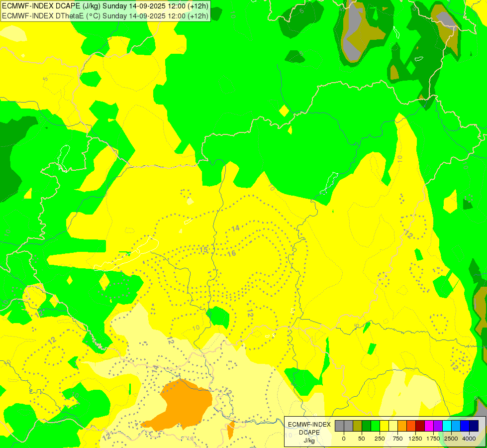Click the bright green legend swatch
The width and height of the screenshot is (487, 448).
pyautogui.click(x=376, y=426)
